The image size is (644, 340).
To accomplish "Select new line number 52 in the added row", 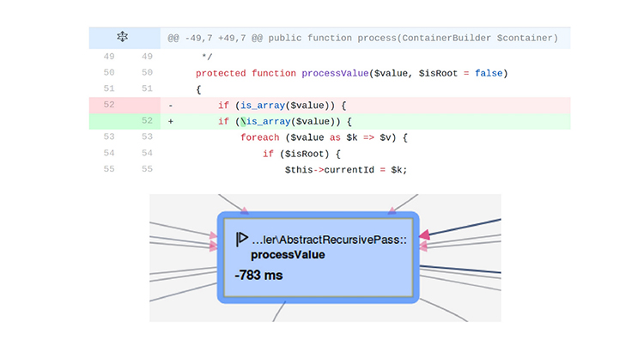I will pyautogui.click(x=147, y=121).
